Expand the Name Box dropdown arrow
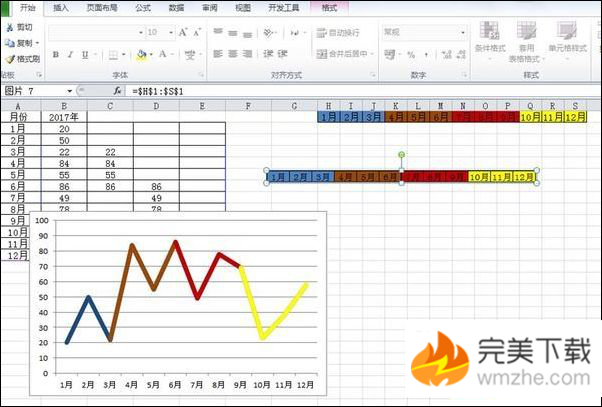602x407 pixels. click(x=69, y=91)
